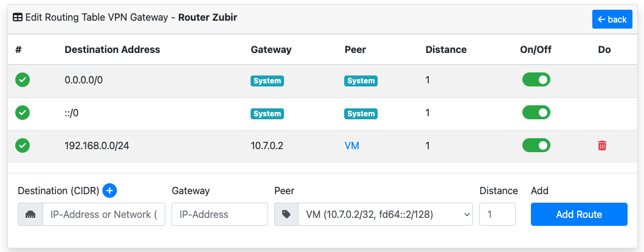Toggle off the 0.0.0.0/0 route switch
Screen dimensions: 644x252
coord(536,80)
